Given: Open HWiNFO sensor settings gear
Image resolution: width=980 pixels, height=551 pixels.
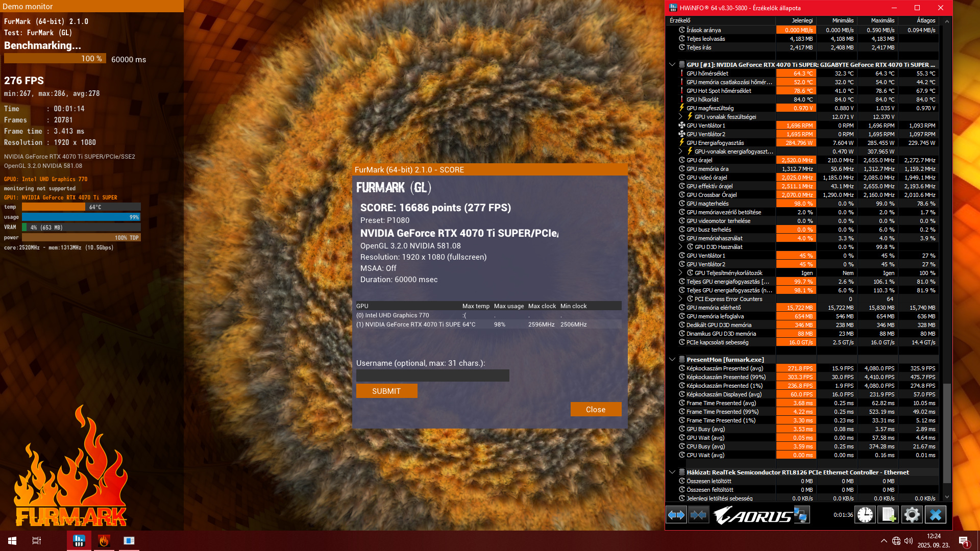Looking at the screenshot, I should (912, 515).
